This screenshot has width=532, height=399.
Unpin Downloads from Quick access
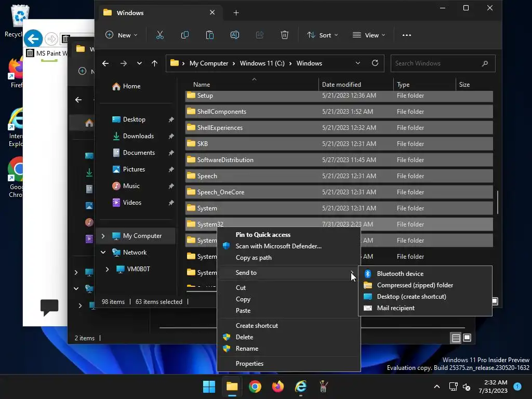coord(171,136)
